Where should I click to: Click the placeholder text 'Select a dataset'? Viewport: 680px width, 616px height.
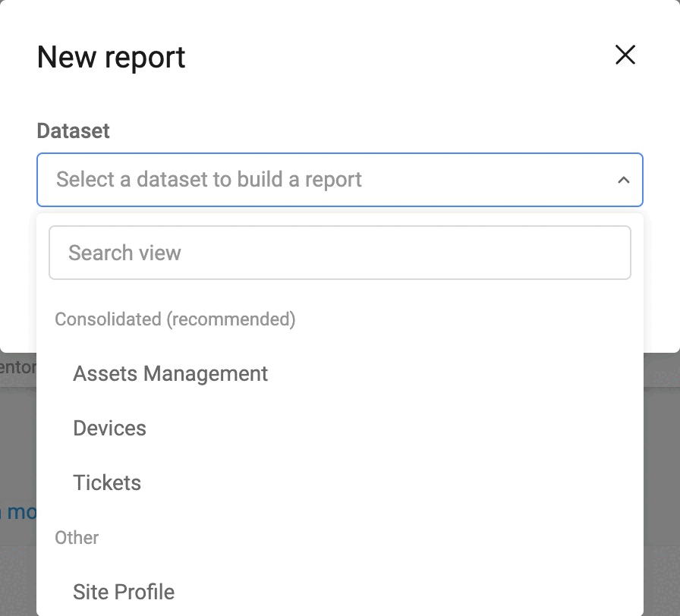point(209,180)
